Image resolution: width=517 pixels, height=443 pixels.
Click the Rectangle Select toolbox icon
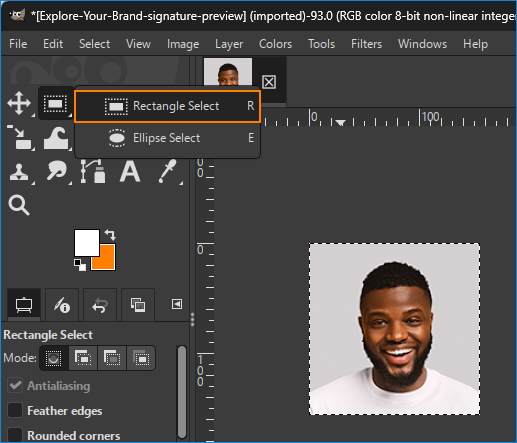coord(55,104)
